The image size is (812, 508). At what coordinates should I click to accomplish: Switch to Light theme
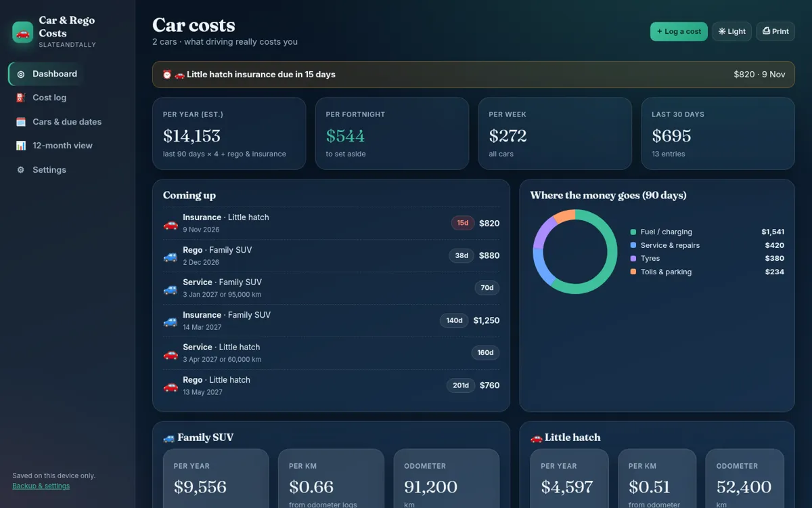coord(731,31)
